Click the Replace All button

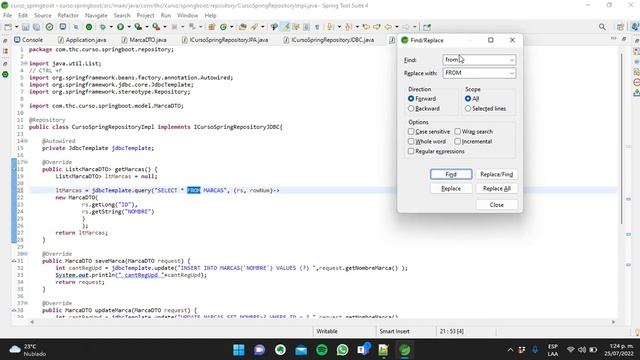click(496, 189)
